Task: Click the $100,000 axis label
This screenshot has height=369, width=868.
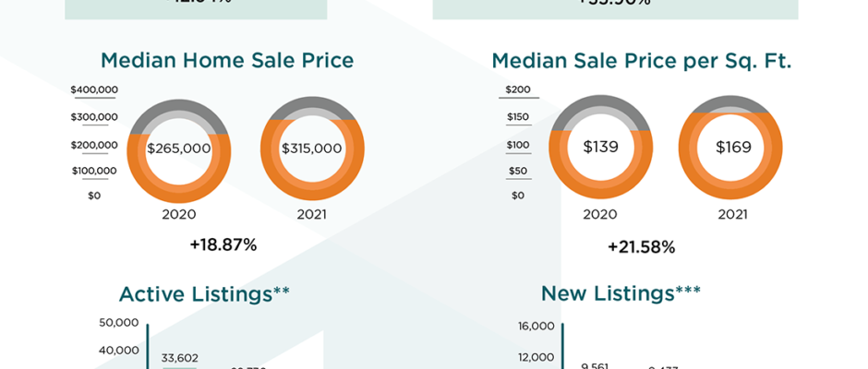Action: pyautogui.click(x=94, y=171)
